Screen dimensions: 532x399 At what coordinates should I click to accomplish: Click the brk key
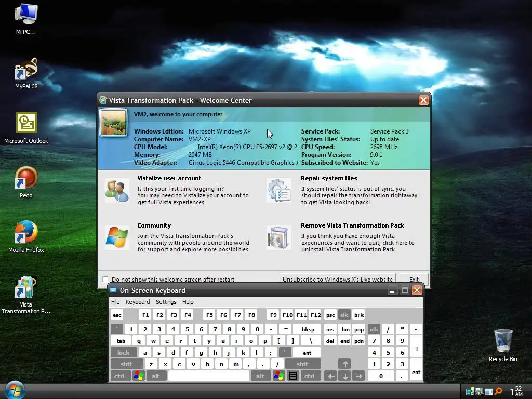click(358, 315)
